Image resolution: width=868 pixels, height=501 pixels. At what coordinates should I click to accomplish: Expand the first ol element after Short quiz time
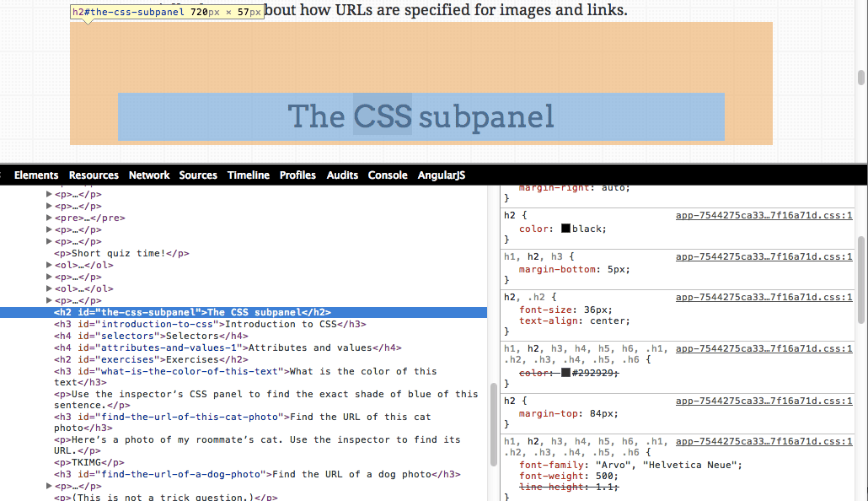(49, 265)
